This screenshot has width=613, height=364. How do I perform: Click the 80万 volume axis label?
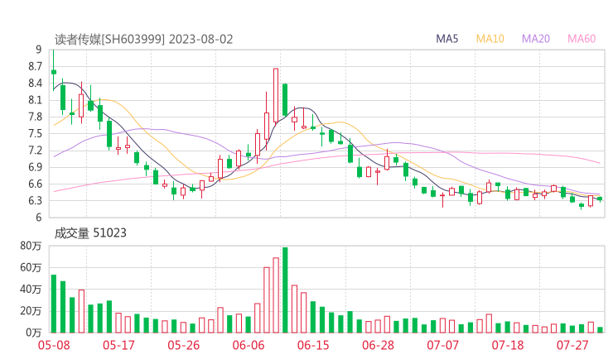pos(31,246)
